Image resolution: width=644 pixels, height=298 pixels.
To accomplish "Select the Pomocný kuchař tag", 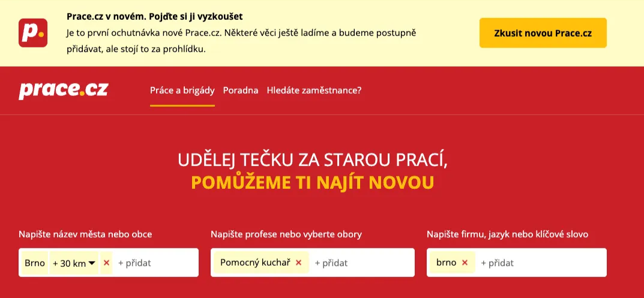I will 255,263.
